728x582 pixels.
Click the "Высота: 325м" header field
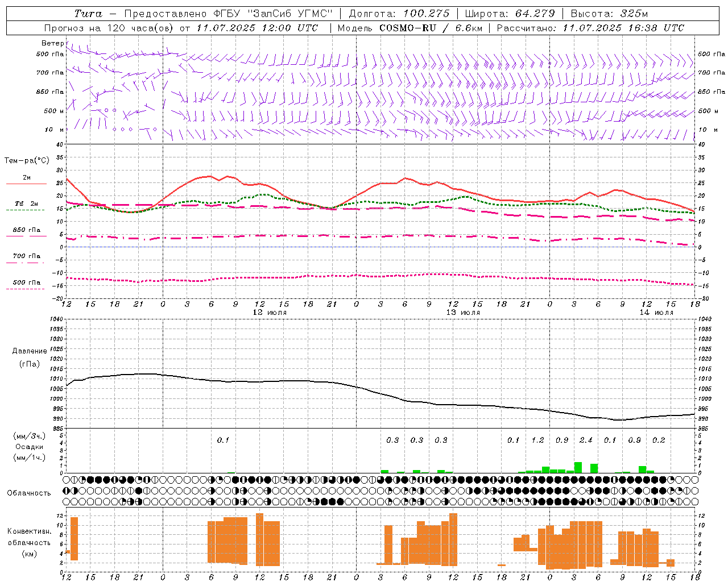click(609, 14)
